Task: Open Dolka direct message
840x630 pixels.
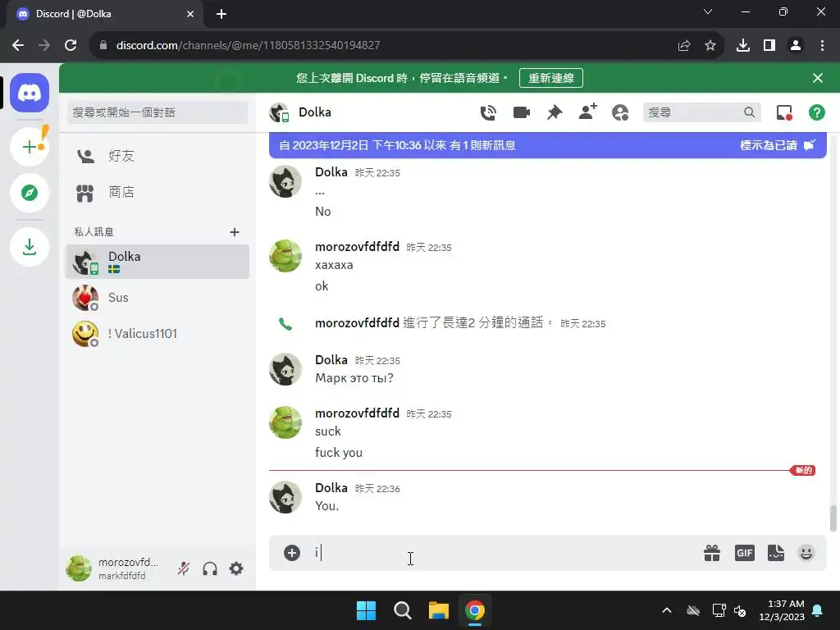Action: click(157, 262)
